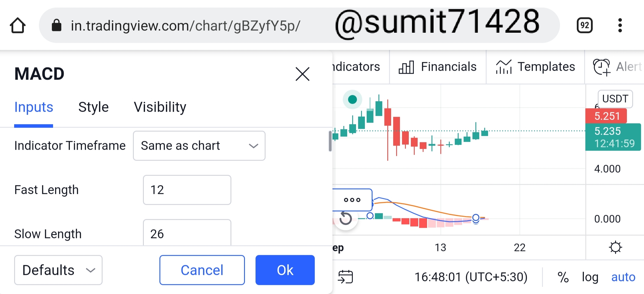The width and height of the screenshot is (644, 294).
Task: Open the browser three-dot menu
Action: [620, 25]
